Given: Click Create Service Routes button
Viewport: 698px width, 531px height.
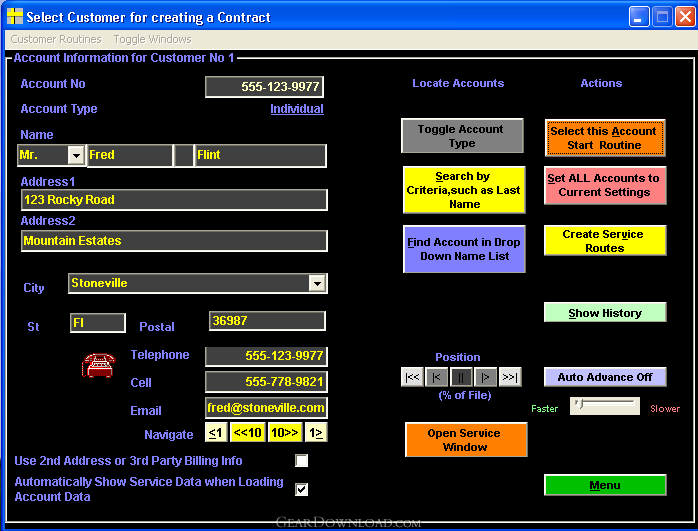Looking at the screenshot, I should coord(605,240).
